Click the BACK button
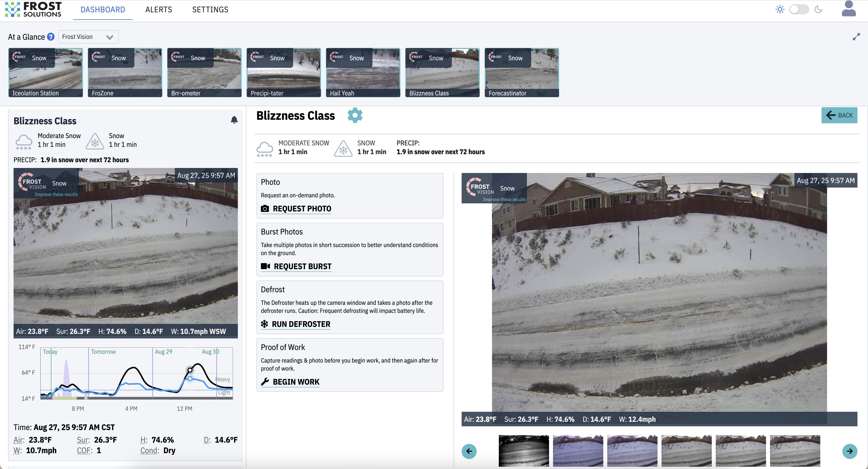This screenshot has width=868, height=469. pyautogui.click(x=839, y=115)
